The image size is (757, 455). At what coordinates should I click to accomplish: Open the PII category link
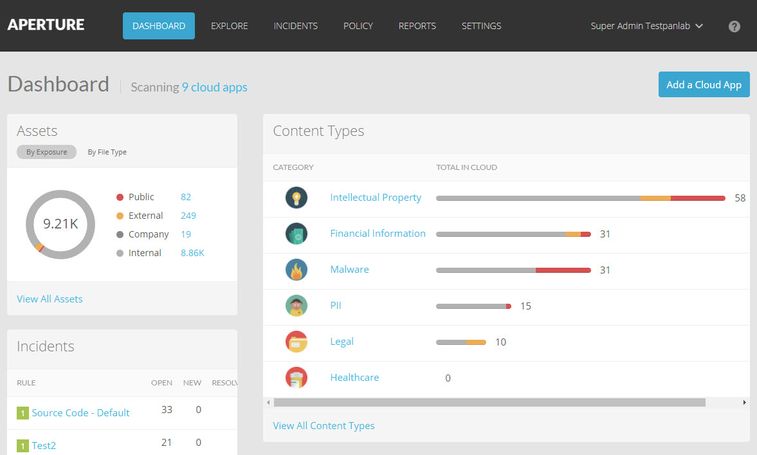point(336,306)
